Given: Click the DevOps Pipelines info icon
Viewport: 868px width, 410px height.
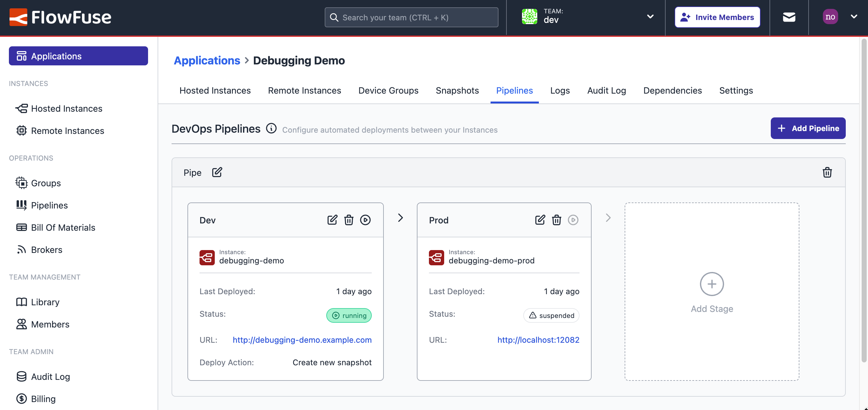Looking at the screenshot, I should pos(271,128).
